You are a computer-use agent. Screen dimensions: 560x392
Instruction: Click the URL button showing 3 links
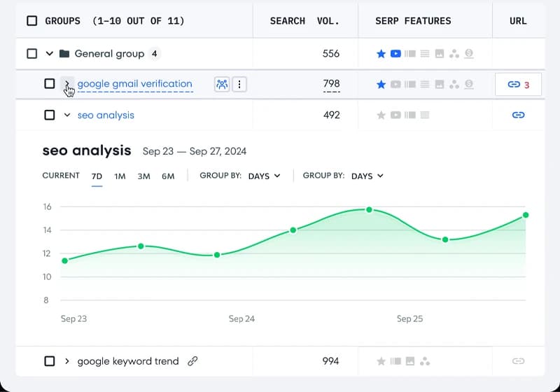pyautogui.click(x=518, y=84)
